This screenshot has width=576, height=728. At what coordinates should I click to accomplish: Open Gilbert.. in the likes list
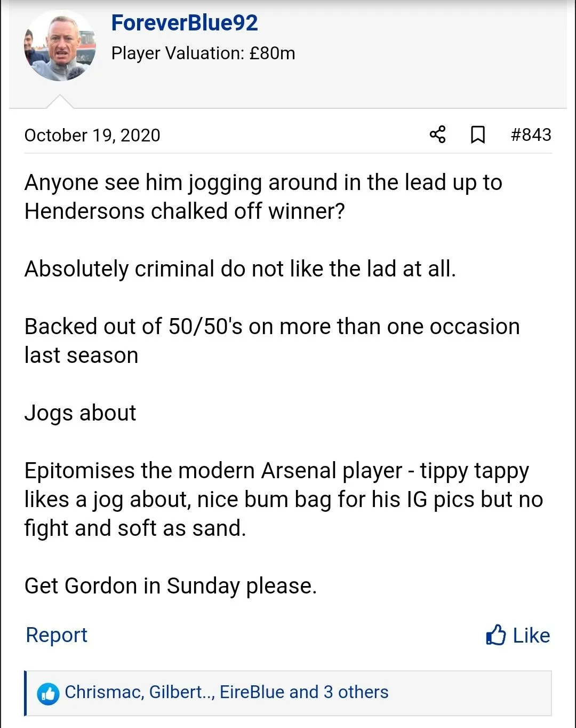point(181,692)
